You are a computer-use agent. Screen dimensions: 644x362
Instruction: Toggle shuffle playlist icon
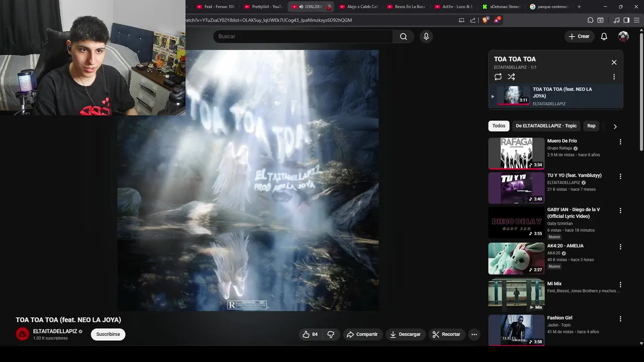pyautogui.click(x=511, y=77)
